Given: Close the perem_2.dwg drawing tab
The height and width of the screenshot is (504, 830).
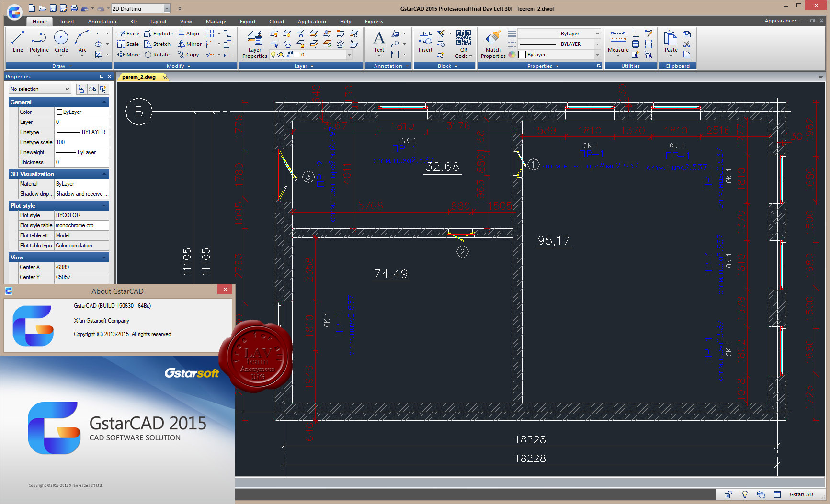Looking at the screenshot, I should click(165, 78).
